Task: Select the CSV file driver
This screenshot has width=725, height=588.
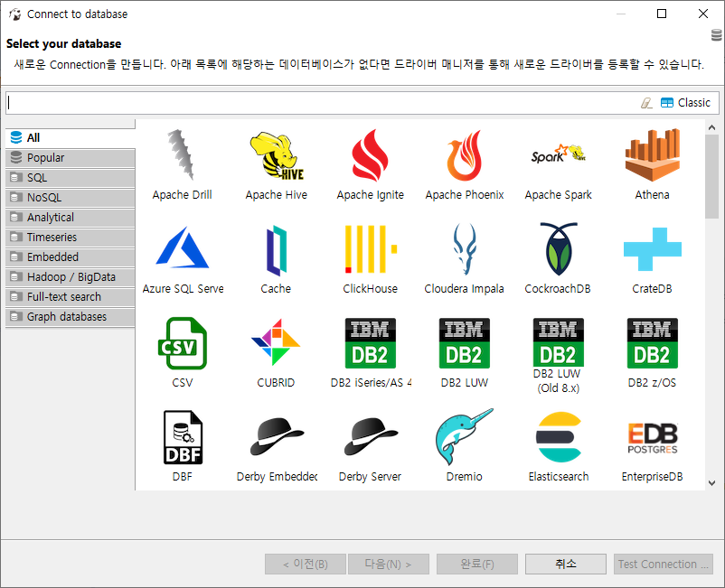Action: (x=183, y=343)
